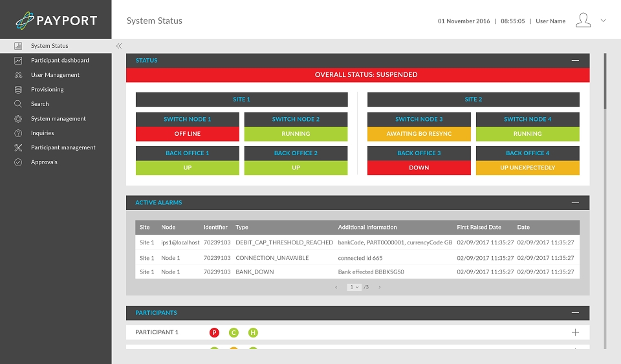621x364 pixels.
Task: Click Participant 1 red P status indicator
Action: (x=214, y=333)
